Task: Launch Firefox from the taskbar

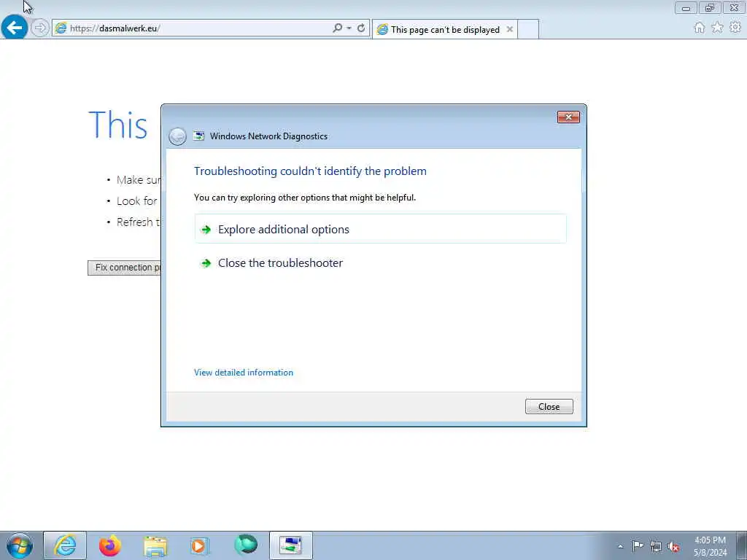Action: tap(110, 545)
